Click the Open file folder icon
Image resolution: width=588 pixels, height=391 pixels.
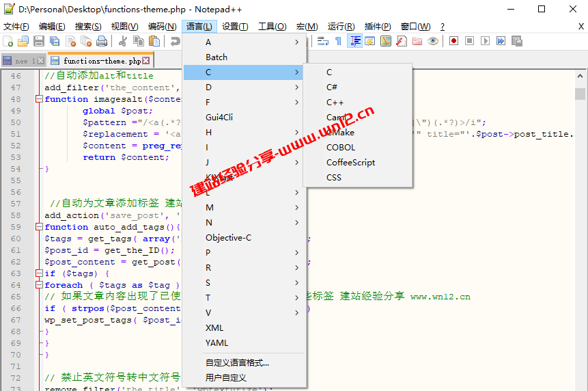[x=23, y=41]
